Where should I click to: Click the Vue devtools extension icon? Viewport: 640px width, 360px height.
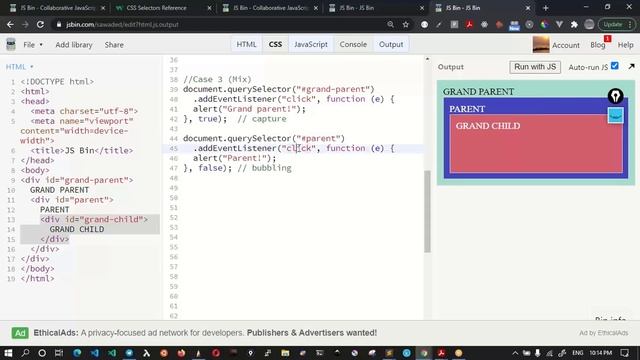coord(559,24)
